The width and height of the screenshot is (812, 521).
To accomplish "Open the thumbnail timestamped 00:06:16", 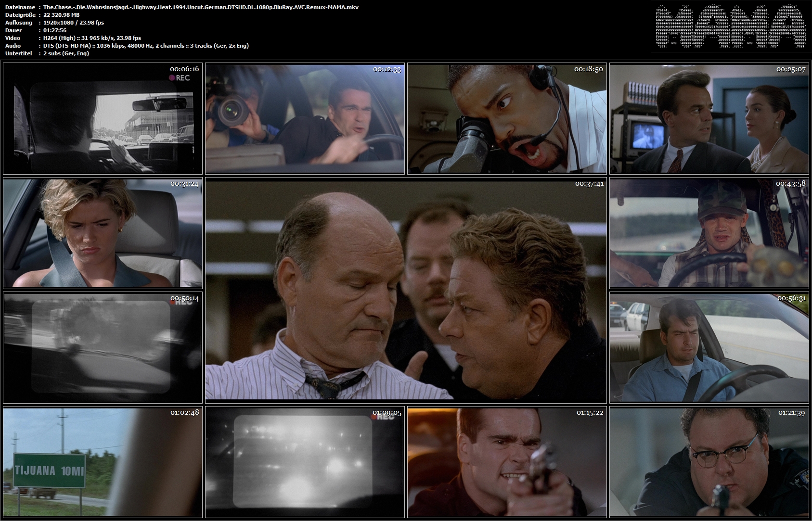I will point(103,118).
